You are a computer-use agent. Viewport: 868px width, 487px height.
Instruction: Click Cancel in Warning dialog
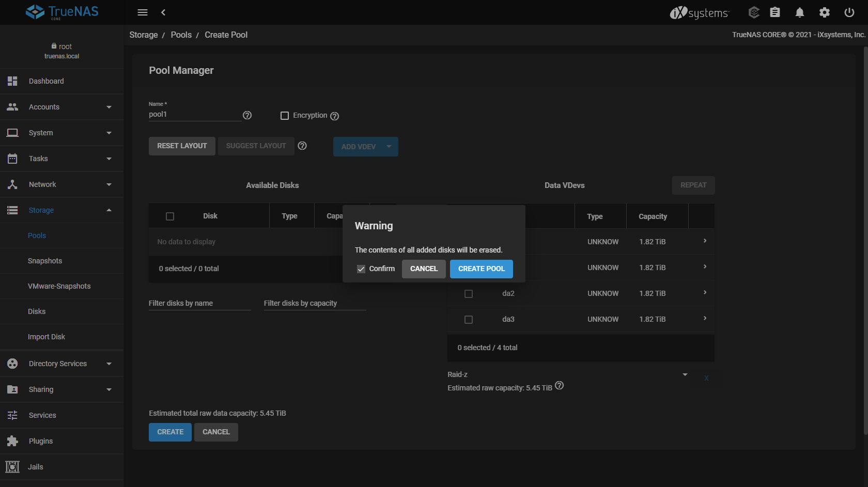(x=424, y=269)
